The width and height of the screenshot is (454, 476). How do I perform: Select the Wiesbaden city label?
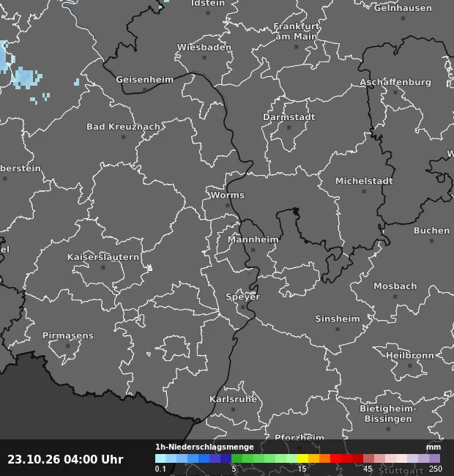click(x=204, y=48)
